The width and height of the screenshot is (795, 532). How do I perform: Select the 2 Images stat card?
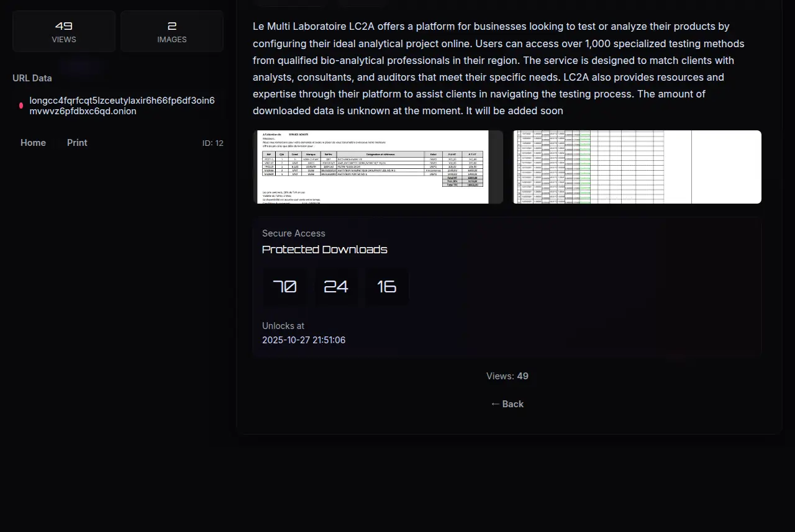(x=172, y=32)
